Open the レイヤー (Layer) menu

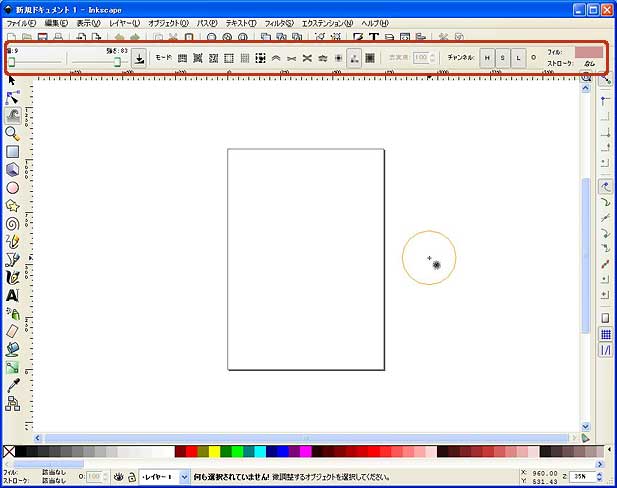click(x=124, y=23)
